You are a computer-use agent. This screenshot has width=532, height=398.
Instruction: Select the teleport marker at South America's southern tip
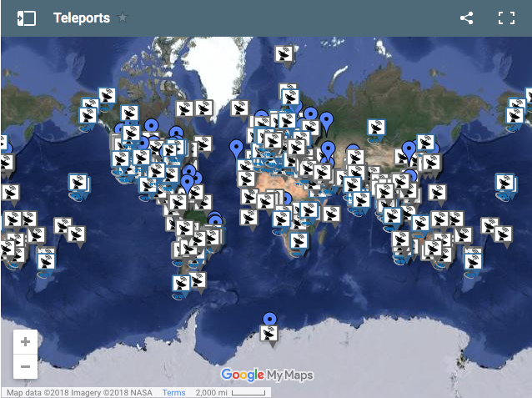click(x=181, y=285)
